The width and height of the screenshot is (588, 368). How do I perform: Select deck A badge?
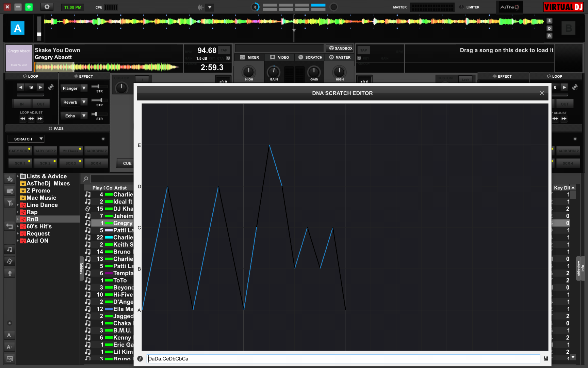point(17,28)
